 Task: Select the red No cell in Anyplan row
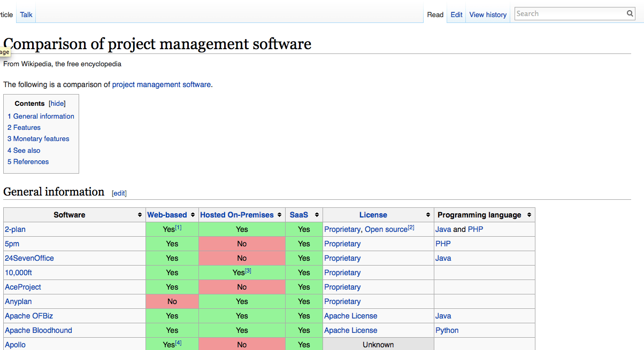pos(172,301)
